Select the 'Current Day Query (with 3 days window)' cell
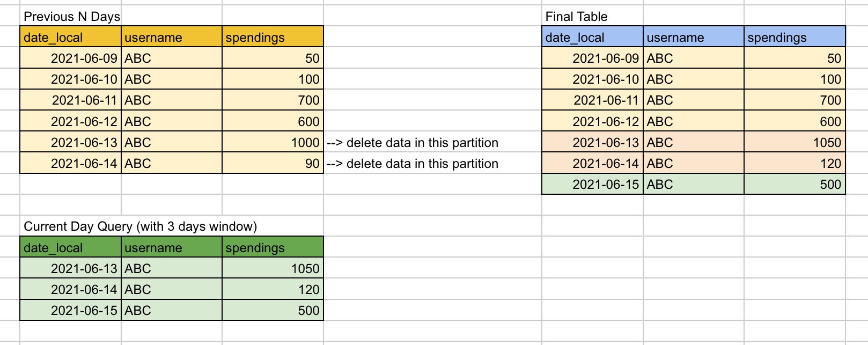 click(x=141, y=226)
